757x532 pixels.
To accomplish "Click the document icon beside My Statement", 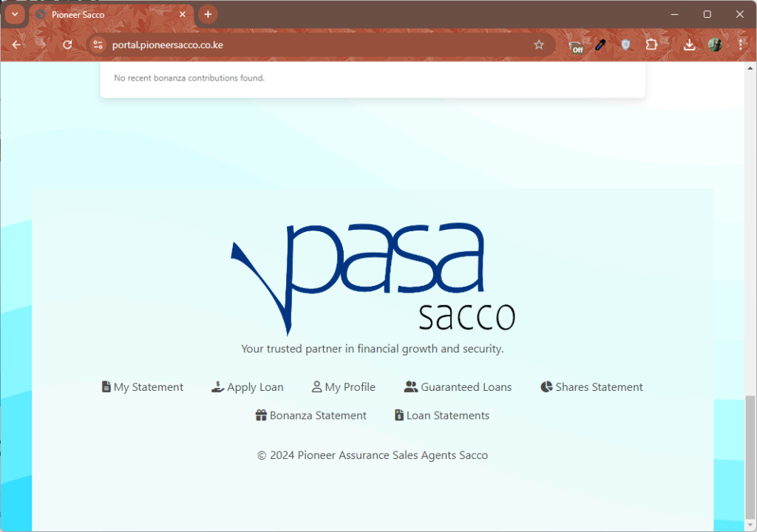I will click(x=106, y=386).
